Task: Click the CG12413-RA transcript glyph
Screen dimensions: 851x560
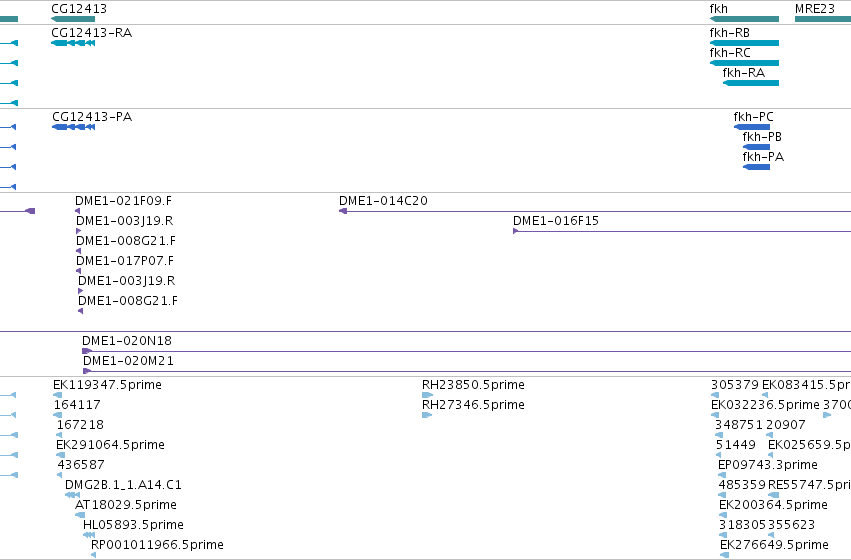Action: point(73,43)
